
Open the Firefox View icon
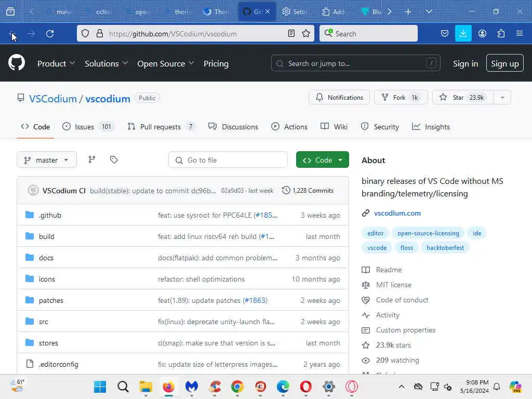click(10, 12)
